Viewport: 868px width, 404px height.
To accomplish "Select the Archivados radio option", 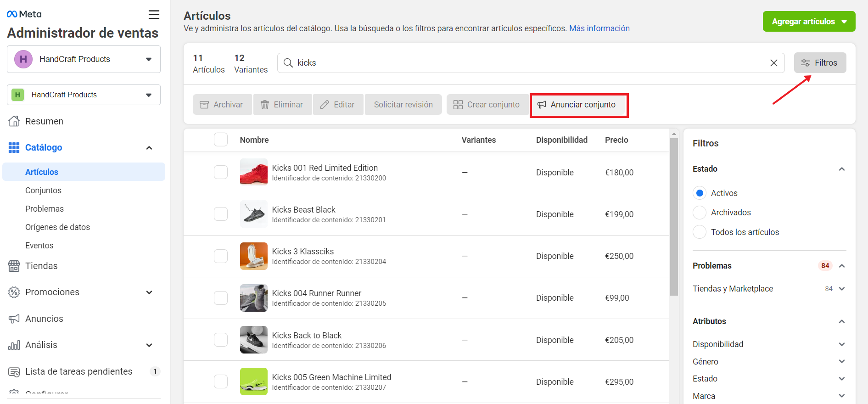I will [x=700, y=213].
